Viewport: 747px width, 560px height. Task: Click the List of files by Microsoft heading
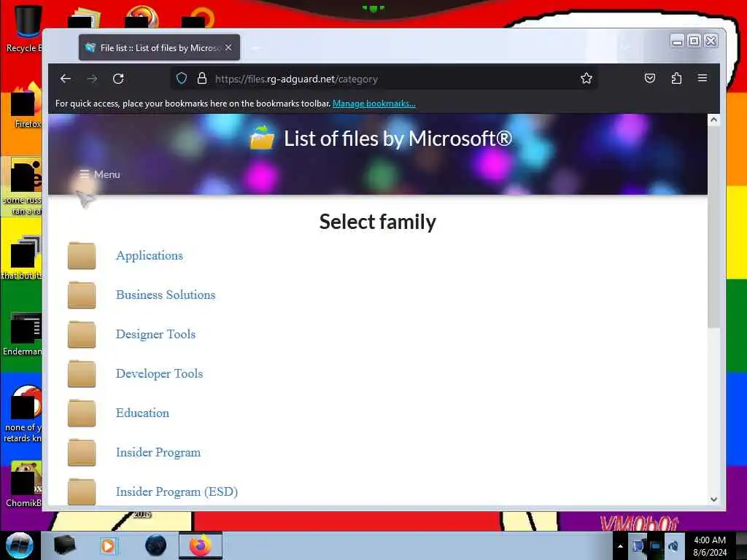pos(398,139)
